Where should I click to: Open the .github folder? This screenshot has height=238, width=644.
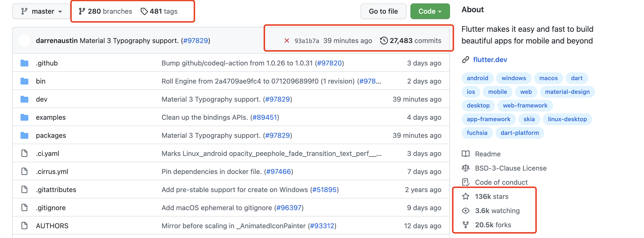[x=47, y=63]
